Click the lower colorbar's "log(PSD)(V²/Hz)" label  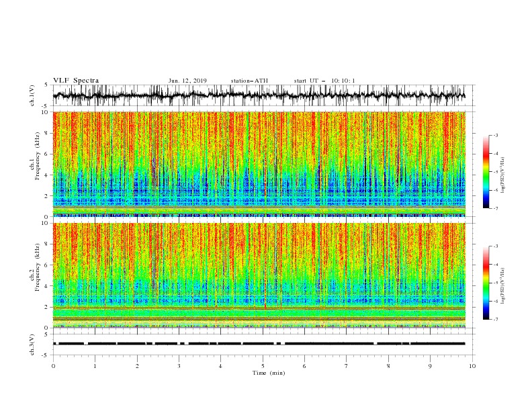(503, 286)
